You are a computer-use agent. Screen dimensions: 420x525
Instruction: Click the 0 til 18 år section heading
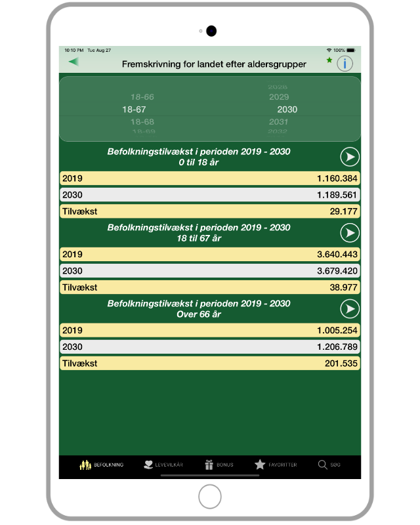pos(199,157)
